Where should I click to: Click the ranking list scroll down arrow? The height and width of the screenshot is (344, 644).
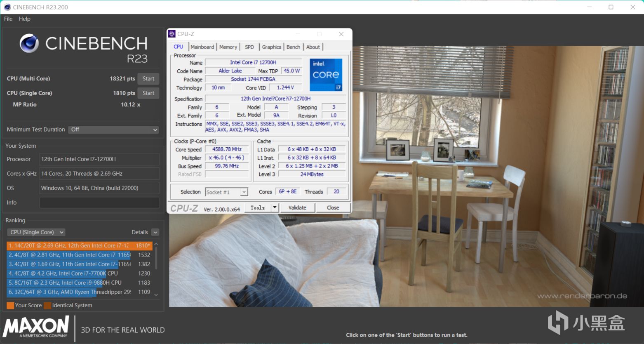point(156,295)
